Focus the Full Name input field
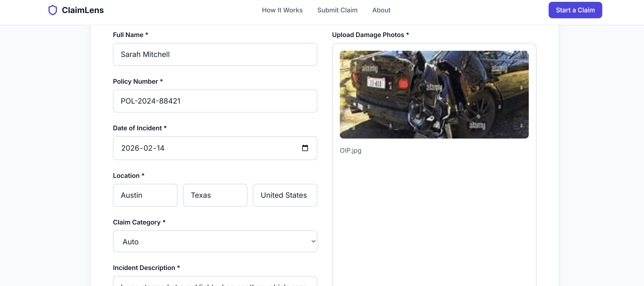 tap(215, 54)
